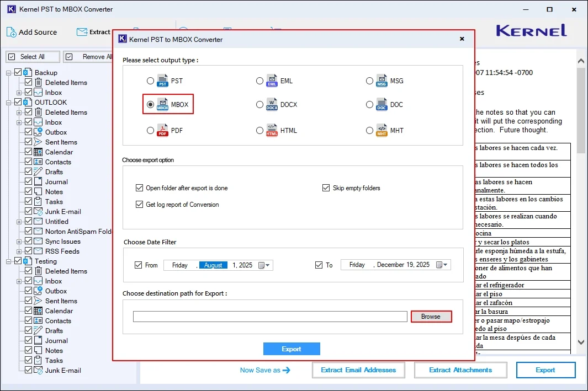Screen dimensions: 588x391
Task: Click the MSG format icon
Action: pos(381,81)
